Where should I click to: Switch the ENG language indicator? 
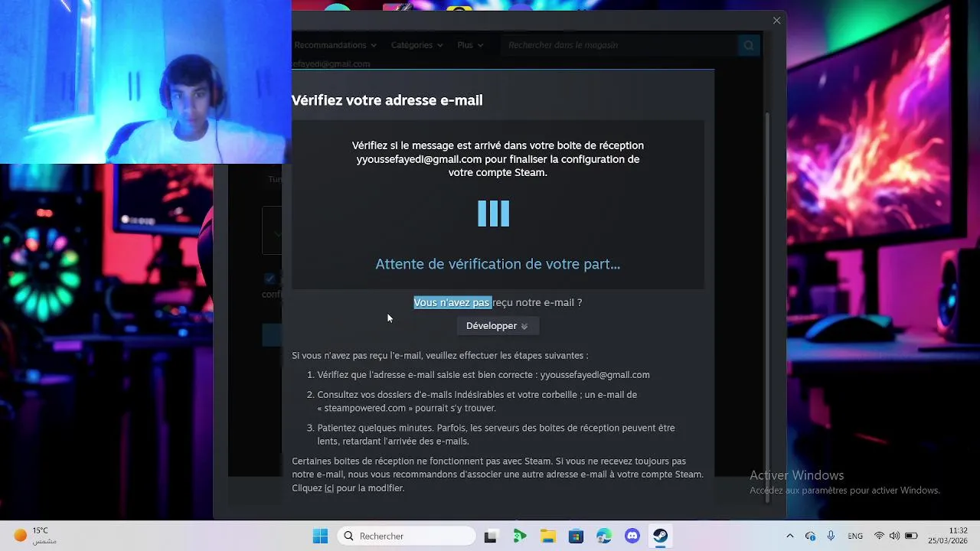855,536
